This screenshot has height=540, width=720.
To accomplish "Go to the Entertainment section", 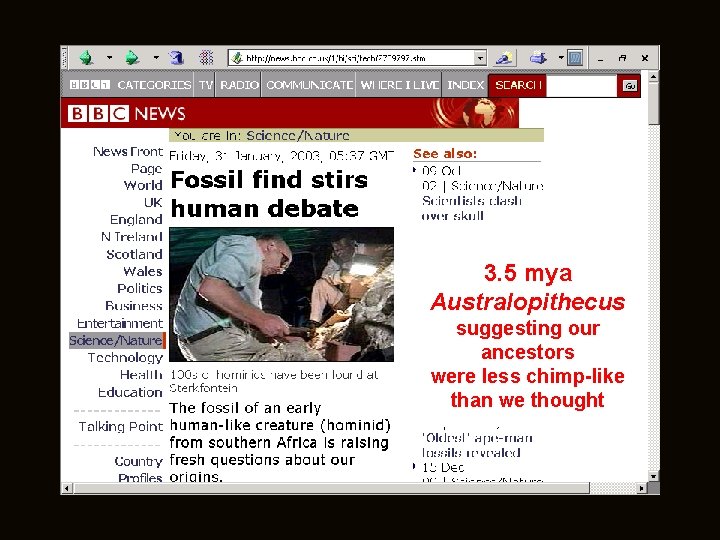I will (x=120, y=323).
